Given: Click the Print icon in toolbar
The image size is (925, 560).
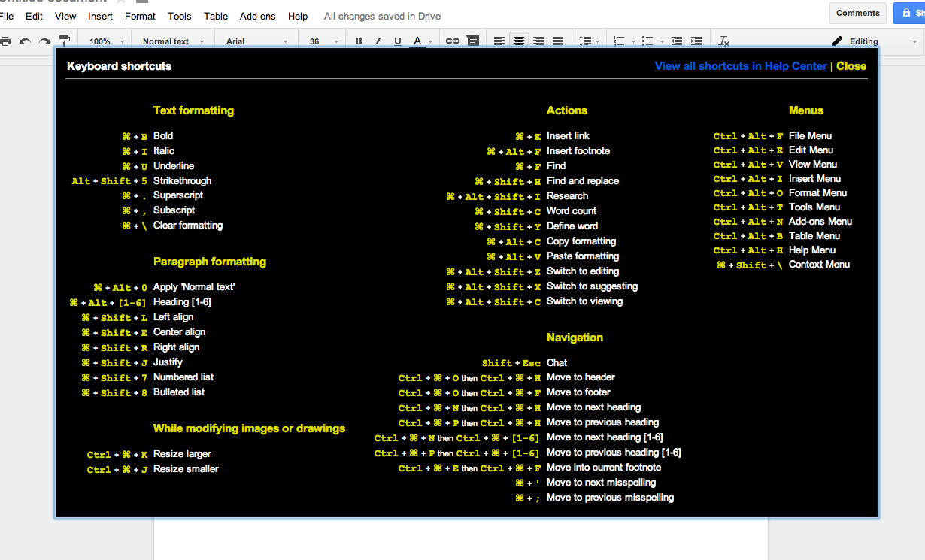Looking at the screenshot, I should tap(5, 41).
